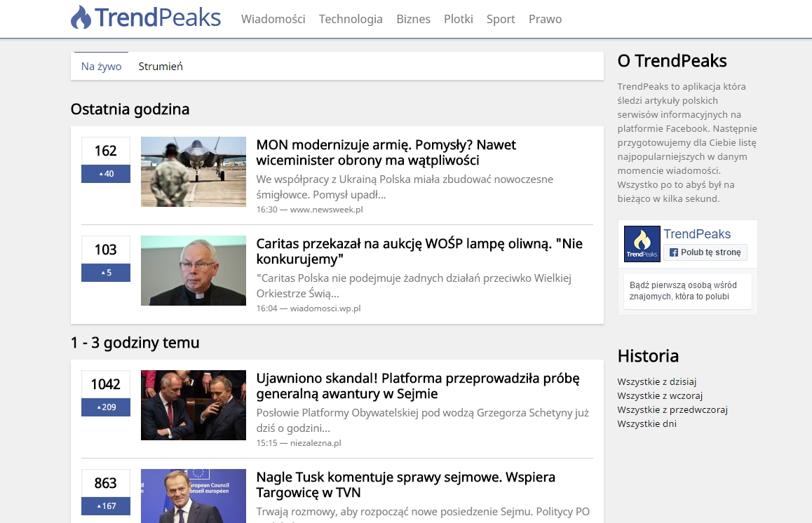Click the We współpracy z Ukrainą excerpt

tap(405, 187)
